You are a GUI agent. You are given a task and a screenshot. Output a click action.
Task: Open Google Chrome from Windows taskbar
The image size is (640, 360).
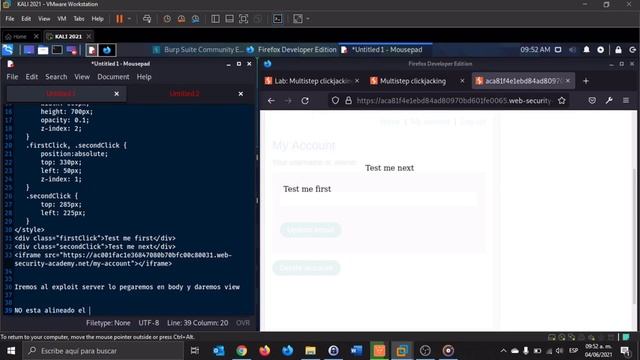(242, 351)
